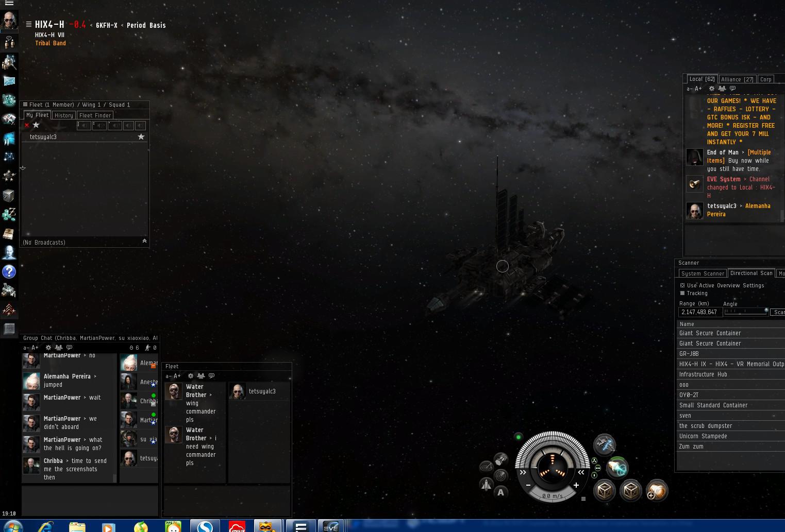Image resolution: width=785 pixels, height=532 pixels.
Task: Open the Wallet ISK coins icon
Action: click(9, 214)
